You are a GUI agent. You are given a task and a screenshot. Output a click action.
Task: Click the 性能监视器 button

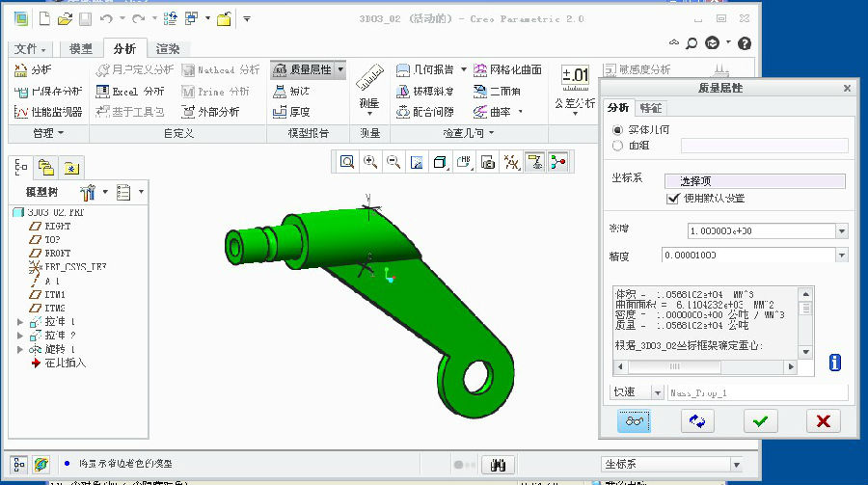[48, 112]
